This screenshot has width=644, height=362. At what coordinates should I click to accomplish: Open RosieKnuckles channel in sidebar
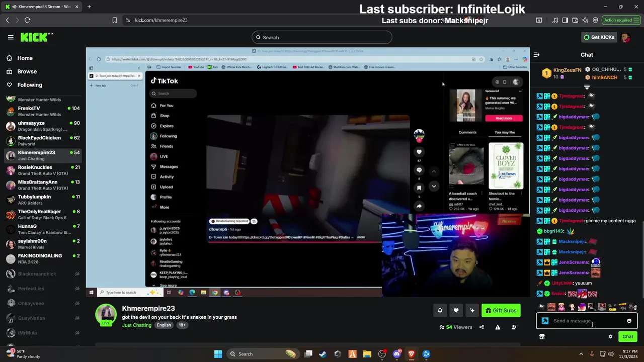(43, 170)
